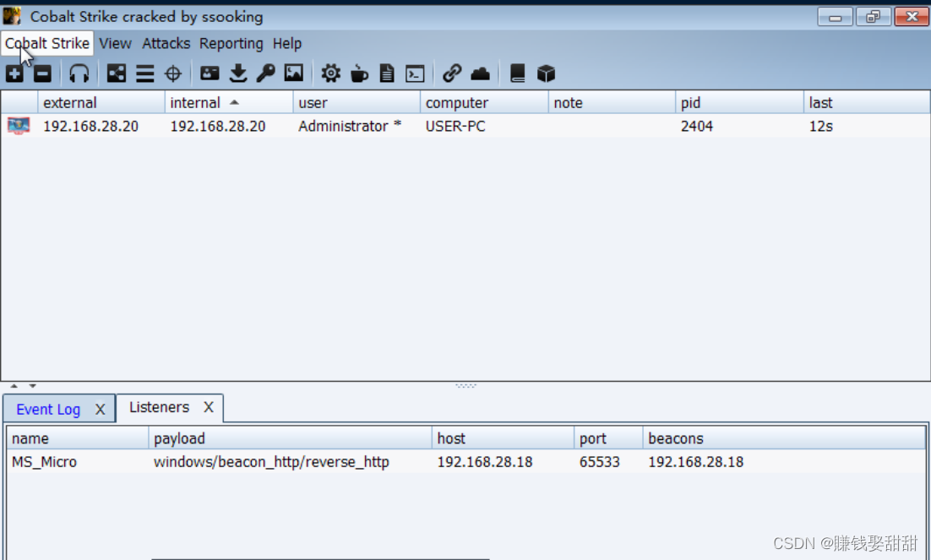Viewport: 931px width, 560px height.
Task: Select the MS_Micro listener name
Action: (x=45, y=462)
